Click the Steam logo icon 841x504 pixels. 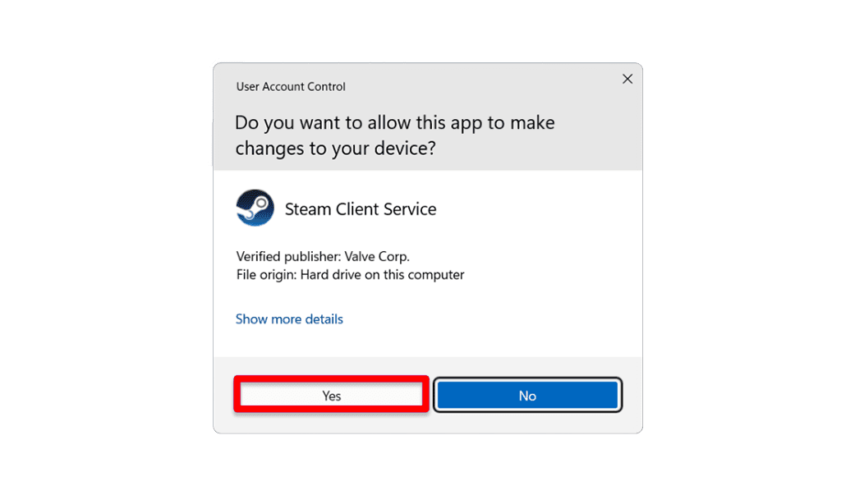click(255, 208)
